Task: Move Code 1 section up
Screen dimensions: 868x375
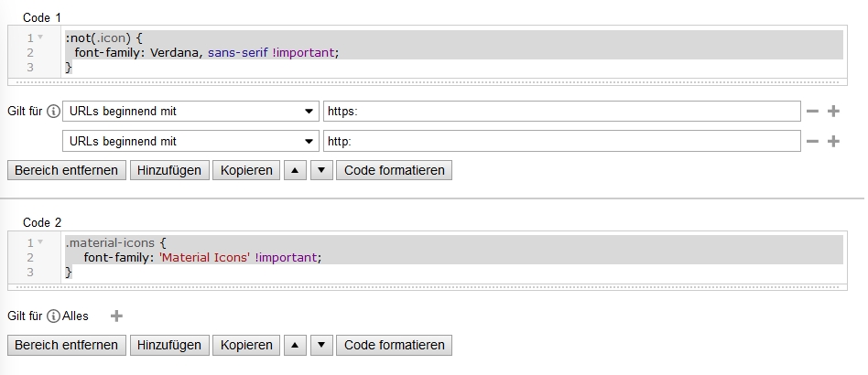Action: pos(295,171)
